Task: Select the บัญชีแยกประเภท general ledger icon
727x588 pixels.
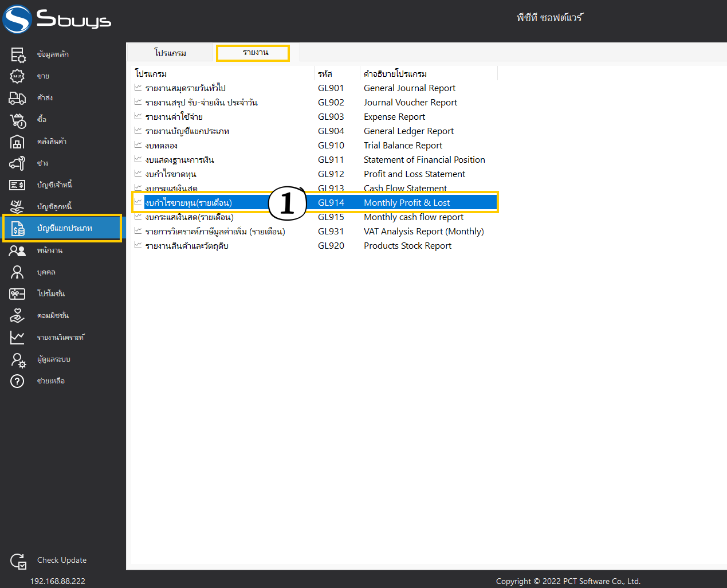Action: click(x=18, y=229)
